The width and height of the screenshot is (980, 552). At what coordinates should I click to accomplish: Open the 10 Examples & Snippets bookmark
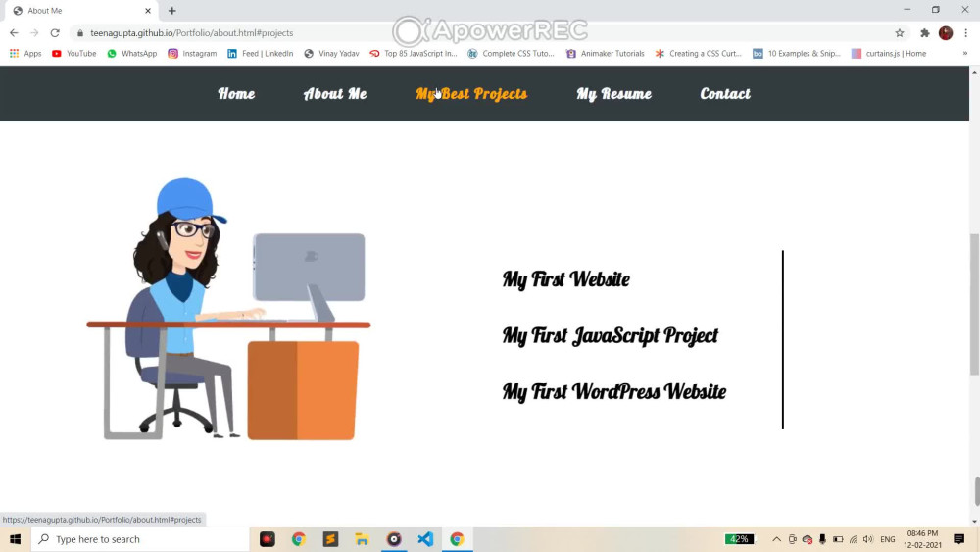pos(797,54)
